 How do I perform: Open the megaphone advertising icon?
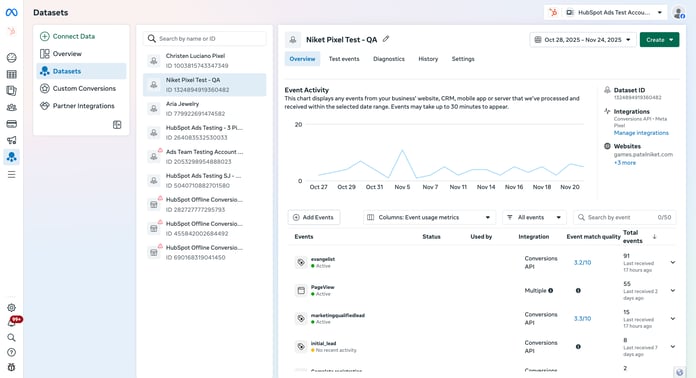(12, 140)
